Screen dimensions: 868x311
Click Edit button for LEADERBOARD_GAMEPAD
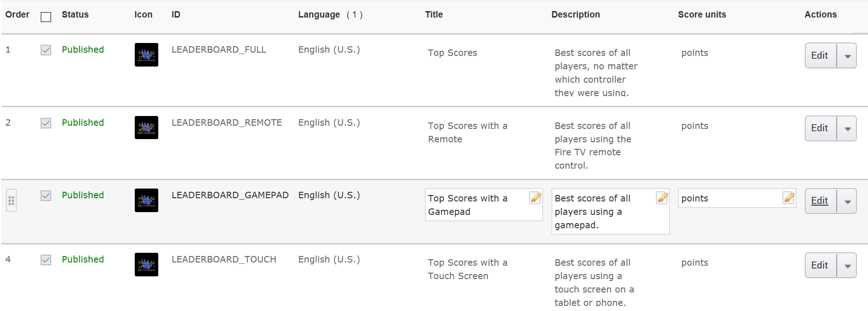coord(820,201)
